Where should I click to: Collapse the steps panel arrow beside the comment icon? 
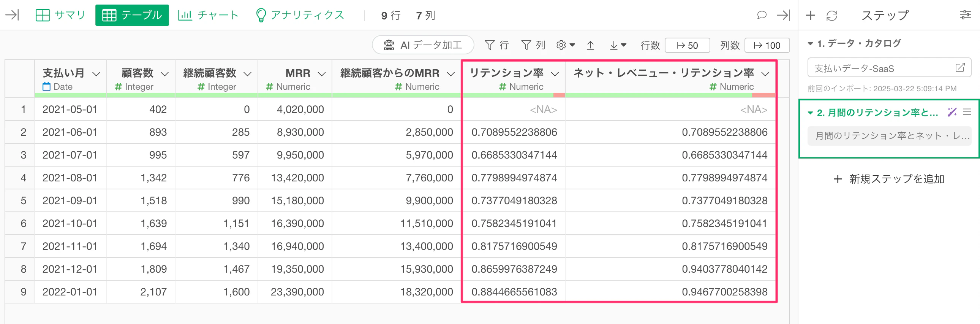[x=783, y=15]
